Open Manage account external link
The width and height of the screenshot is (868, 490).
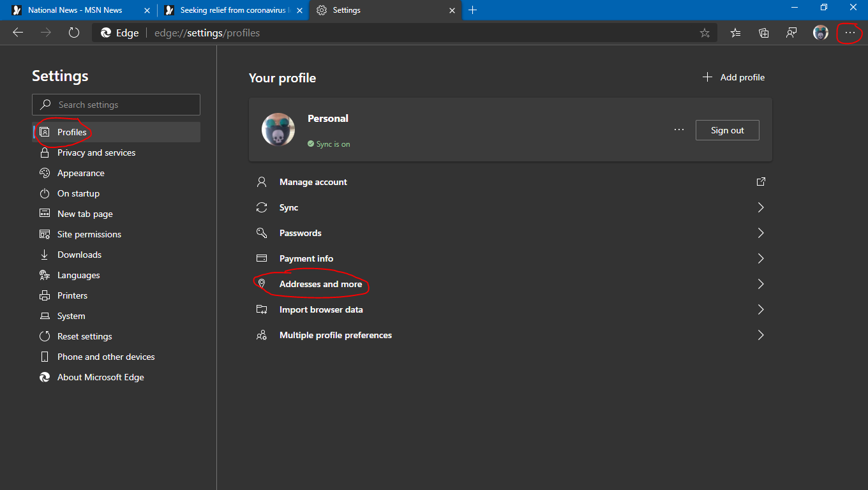761,182
